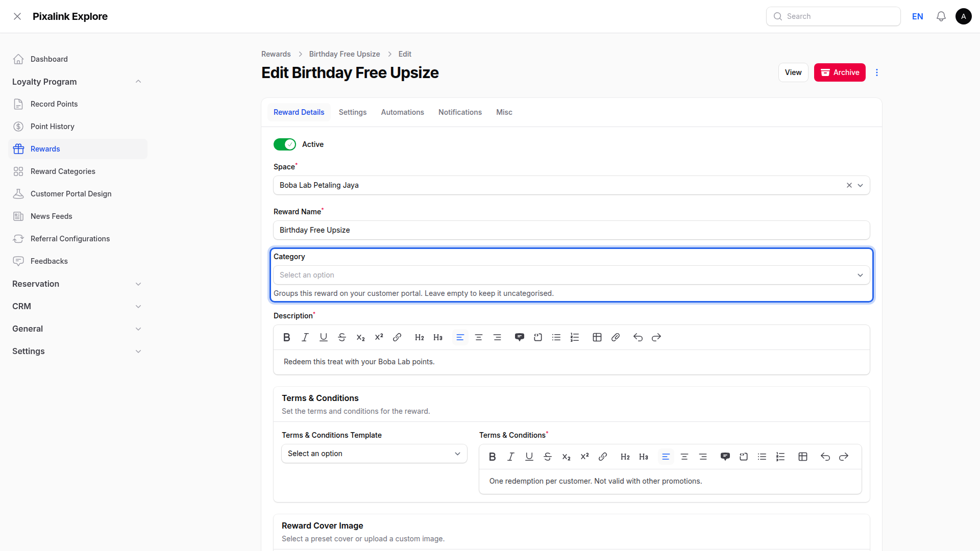Focus the top Search field

(833, 16)
